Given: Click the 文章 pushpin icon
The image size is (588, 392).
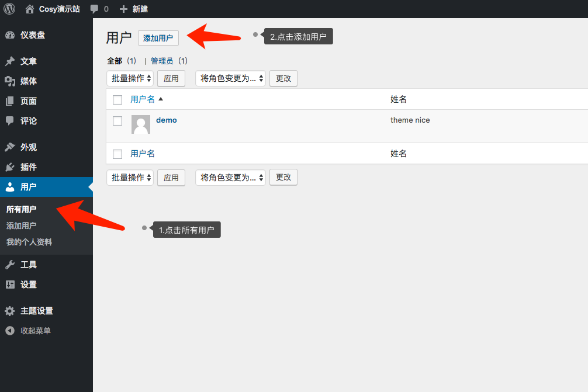Looking at the screenshot, I should [x=10, y=61].
